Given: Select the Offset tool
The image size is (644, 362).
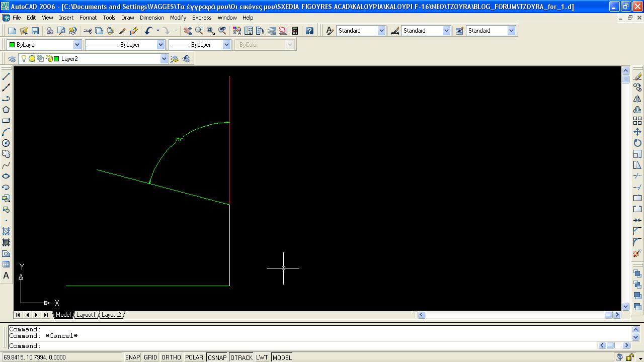Looking at the screenshot, I should [x=637, y=110].
